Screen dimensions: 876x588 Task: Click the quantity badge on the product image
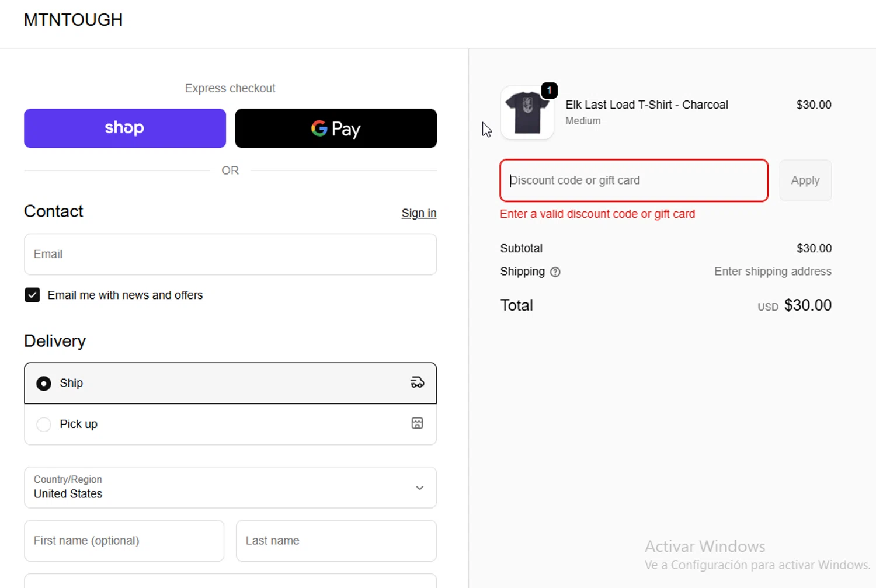click(549, 91)
